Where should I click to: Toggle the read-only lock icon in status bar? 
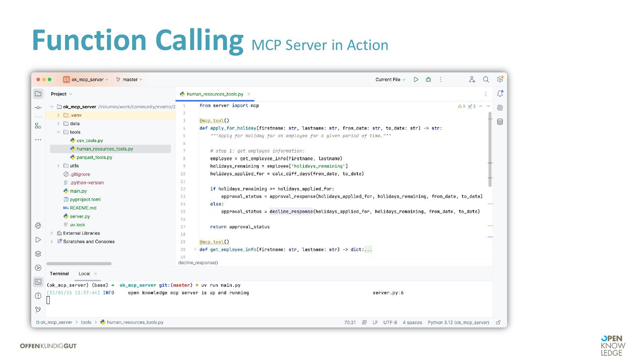click(498, 322)
